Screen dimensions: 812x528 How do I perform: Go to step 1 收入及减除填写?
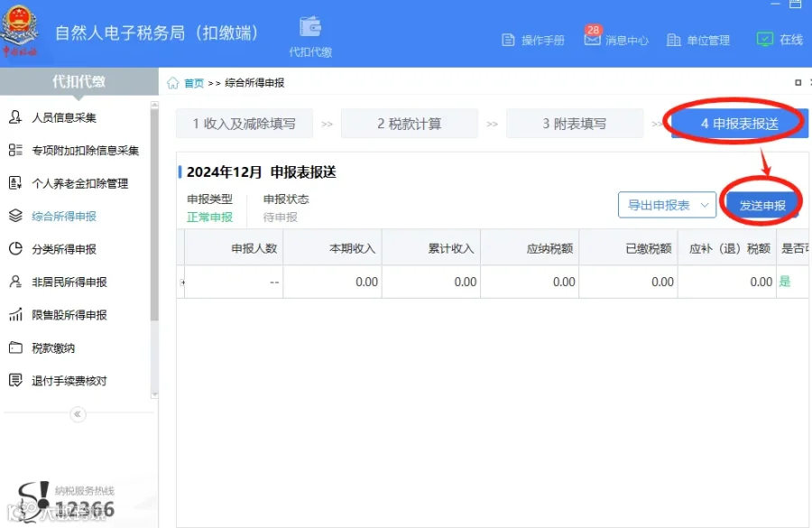tap(244, 124)
